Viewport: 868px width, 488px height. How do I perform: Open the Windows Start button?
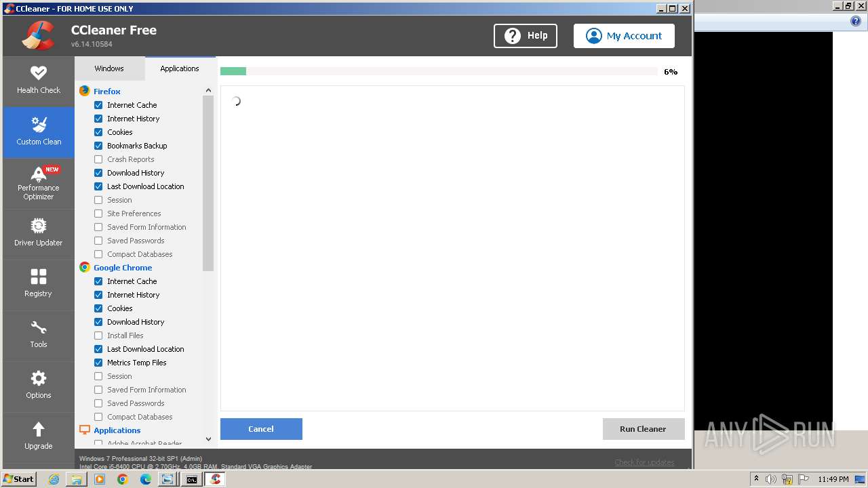click(19, 479)
